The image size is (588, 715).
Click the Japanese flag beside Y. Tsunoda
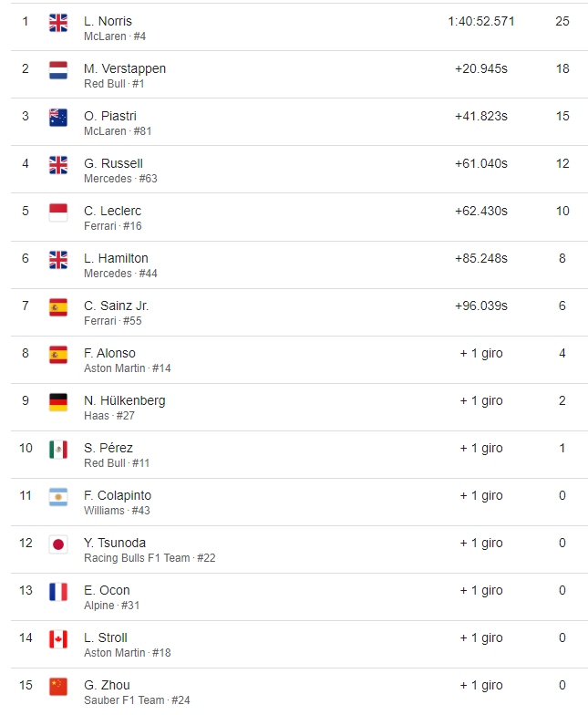point(58,544)
